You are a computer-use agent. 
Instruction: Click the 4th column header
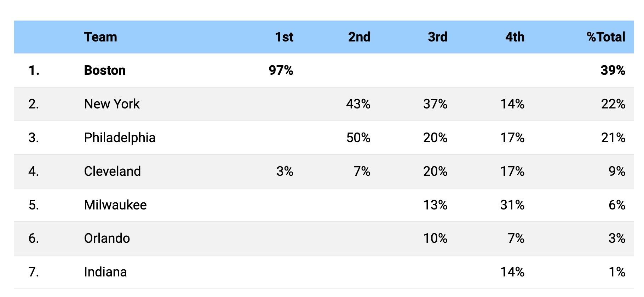click(x=514, y=37)
